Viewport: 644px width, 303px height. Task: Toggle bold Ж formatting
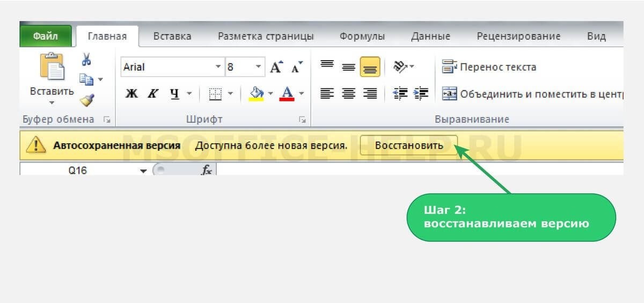tap(131, 94)
